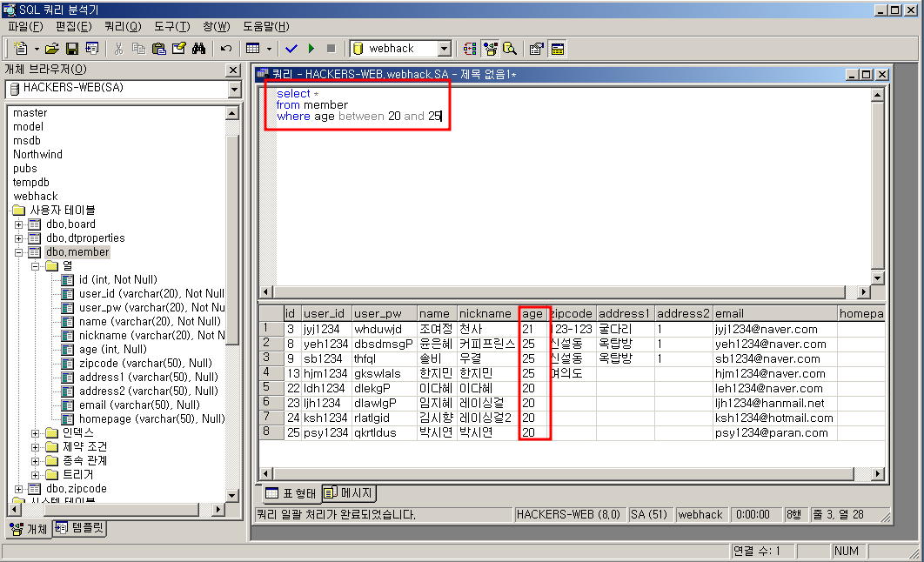Expand the dbo.board table node
The image size is (924, 562).
click(x=19, y=224)
